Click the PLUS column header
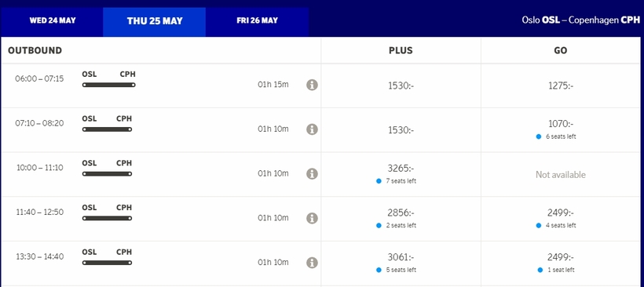The width and height of the screenshot is (644, 287). click(x=401, y=50)
